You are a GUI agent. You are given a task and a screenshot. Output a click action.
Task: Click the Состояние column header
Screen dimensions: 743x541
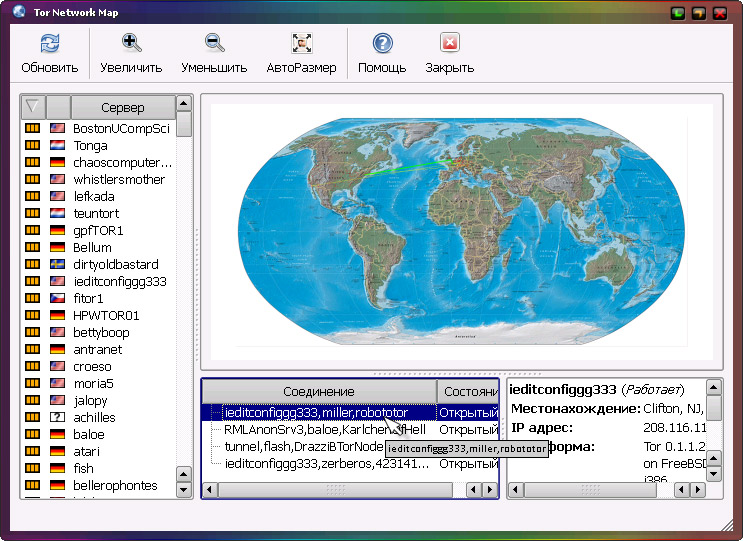(x=468, y=391)
